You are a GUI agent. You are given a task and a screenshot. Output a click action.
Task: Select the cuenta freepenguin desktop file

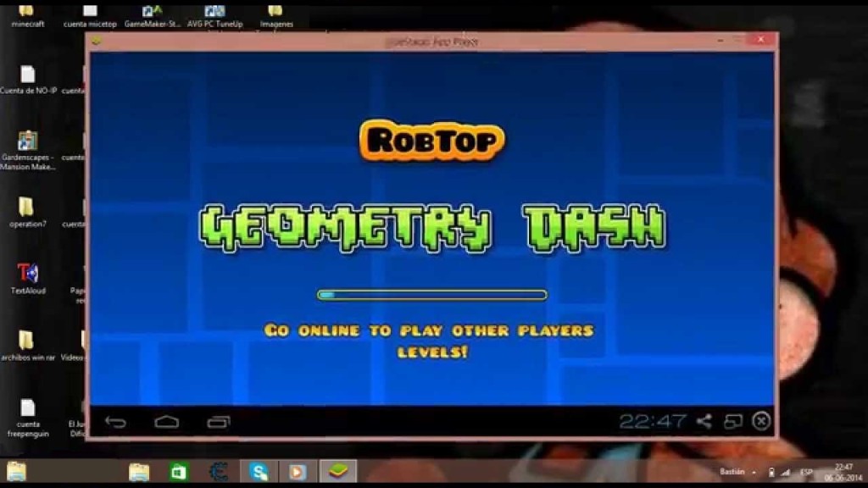click(28, 419)
